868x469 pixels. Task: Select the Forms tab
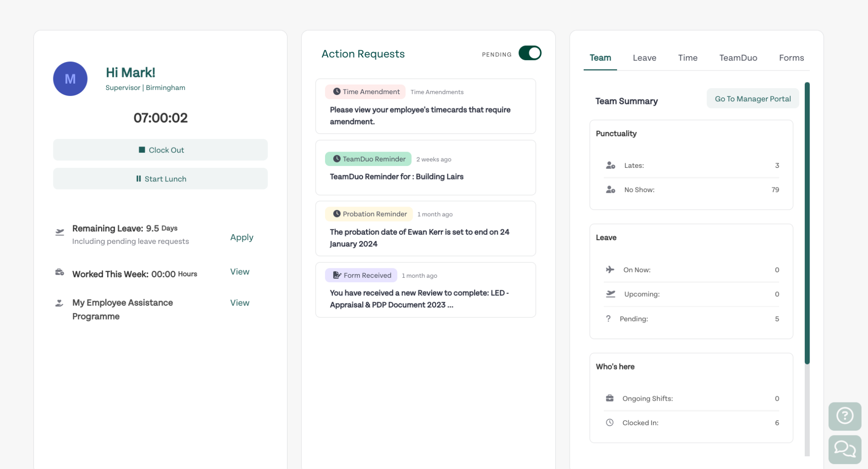pyautogui.click(x=791, y=58)
